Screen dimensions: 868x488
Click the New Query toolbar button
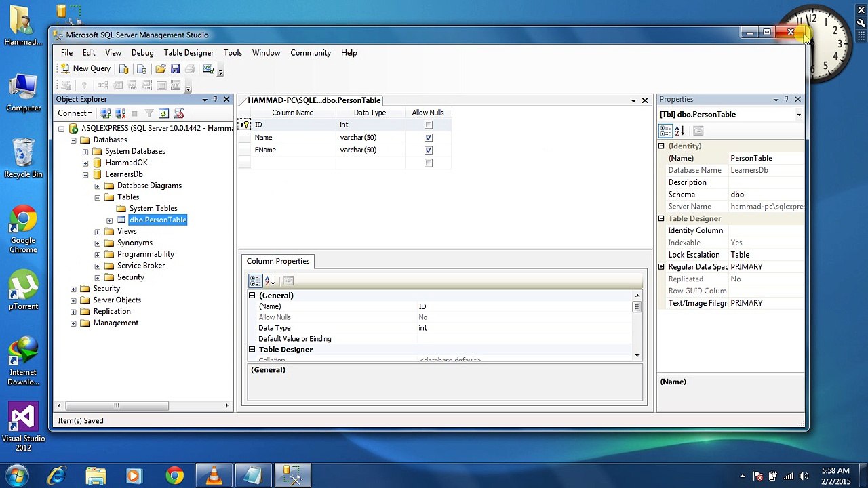(x=85, y=68)
